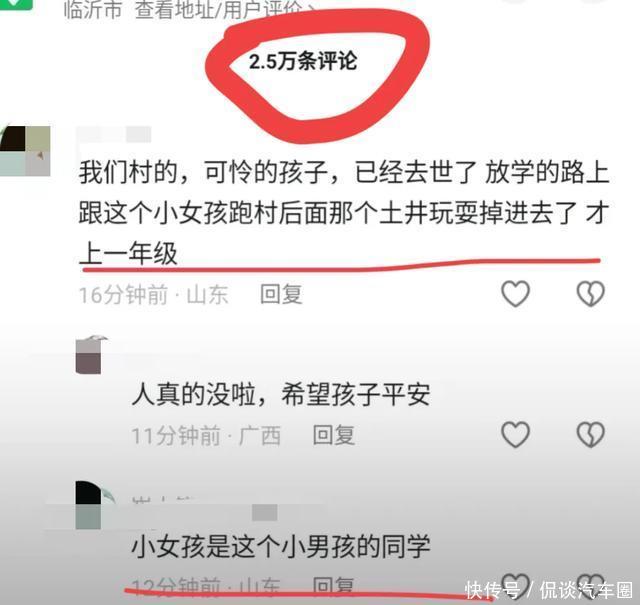
Task: Open the blurred username above 我们村的 comment
Action: (x=114, y=134)
